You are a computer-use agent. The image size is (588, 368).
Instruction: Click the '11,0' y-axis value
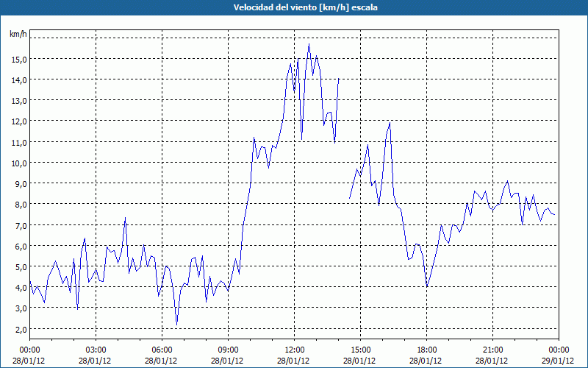pos(19,143)
